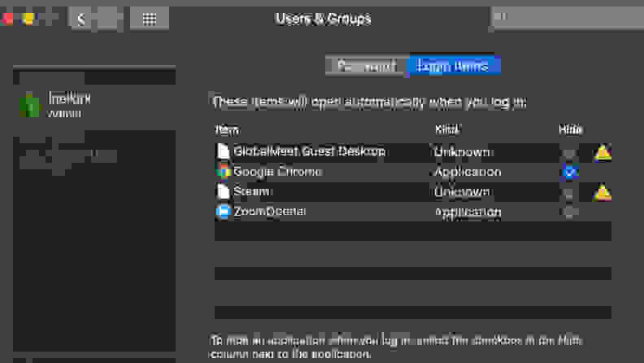The image size is (644, 363).
Task: Open the show-all grid icon
Action: coord(150,19)
